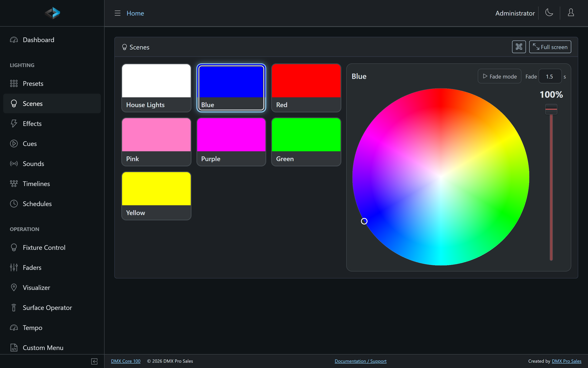Viewport: 588px width, 368px height.
Task: Open Presets in the sidebar
Action: click(52, 83)
